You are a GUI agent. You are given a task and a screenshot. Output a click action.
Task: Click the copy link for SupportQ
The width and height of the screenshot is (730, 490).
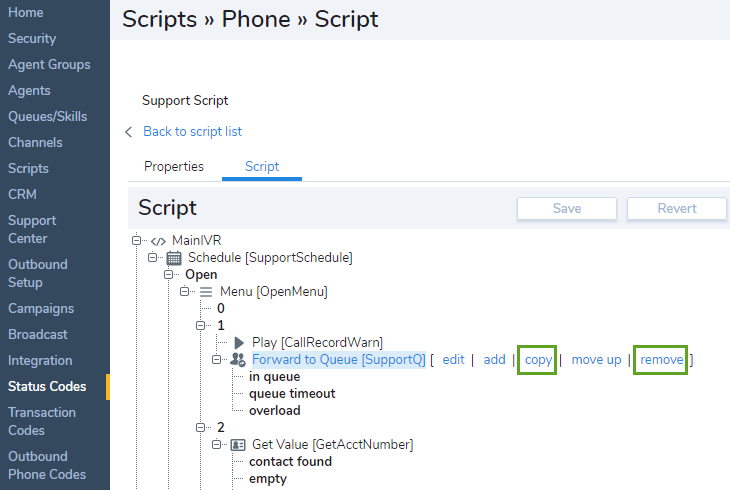click(538, 360)
